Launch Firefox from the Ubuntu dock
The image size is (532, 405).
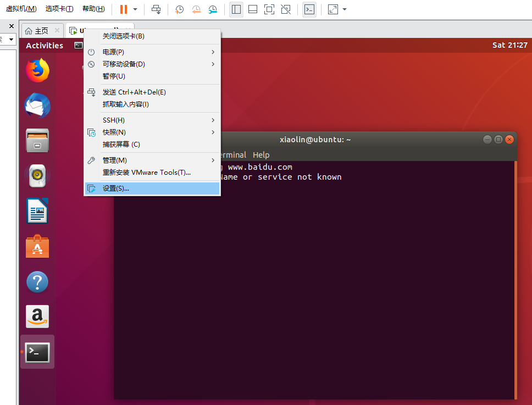[38, 70]
